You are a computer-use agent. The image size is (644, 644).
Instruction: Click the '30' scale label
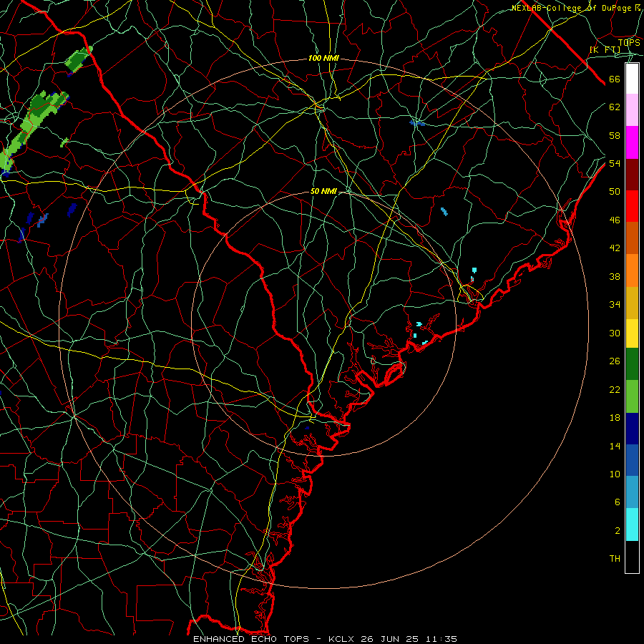615,333
